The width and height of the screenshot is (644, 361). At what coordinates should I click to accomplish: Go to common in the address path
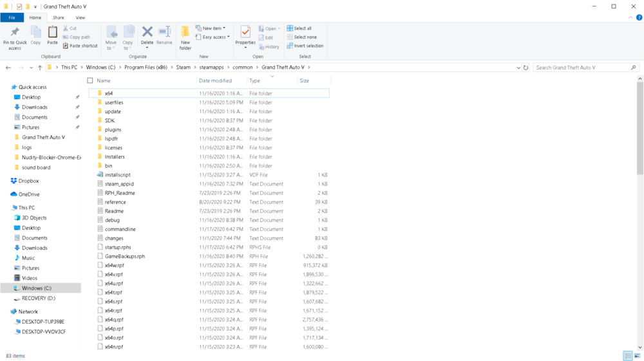tap(242, 68)
